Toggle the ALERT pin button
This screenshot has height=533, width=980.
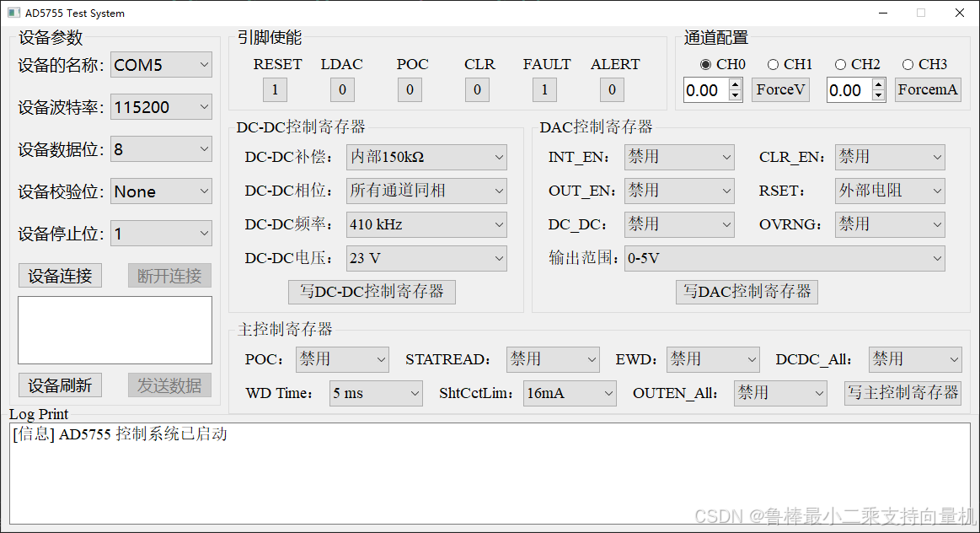[613, 90]
